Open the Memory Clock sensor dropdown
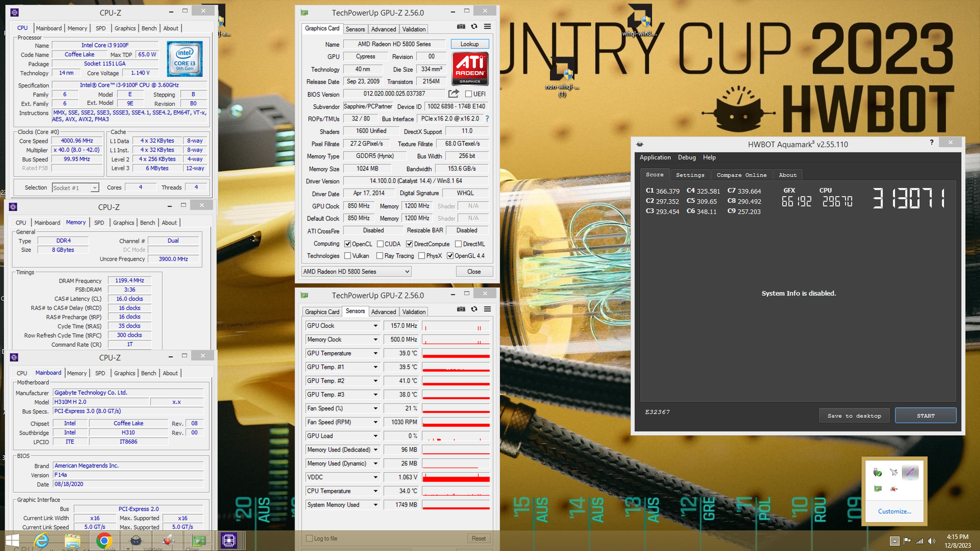Viewport: 980px width, 551px height. (x=376, y=339)
